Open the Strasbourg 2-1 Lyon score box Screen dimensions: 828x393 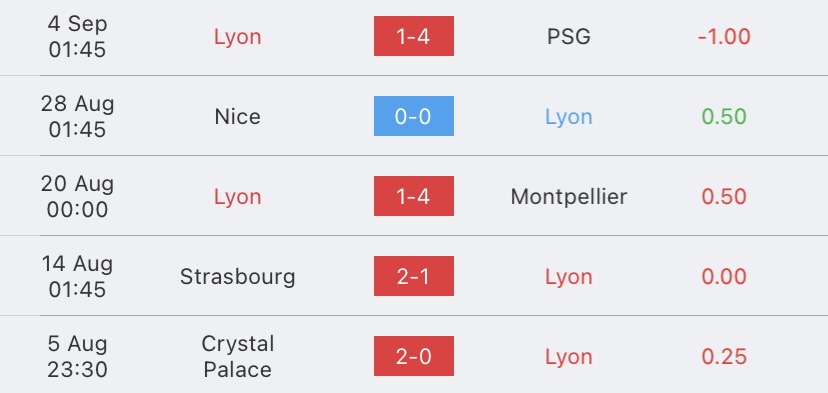(x=413, y=276)
